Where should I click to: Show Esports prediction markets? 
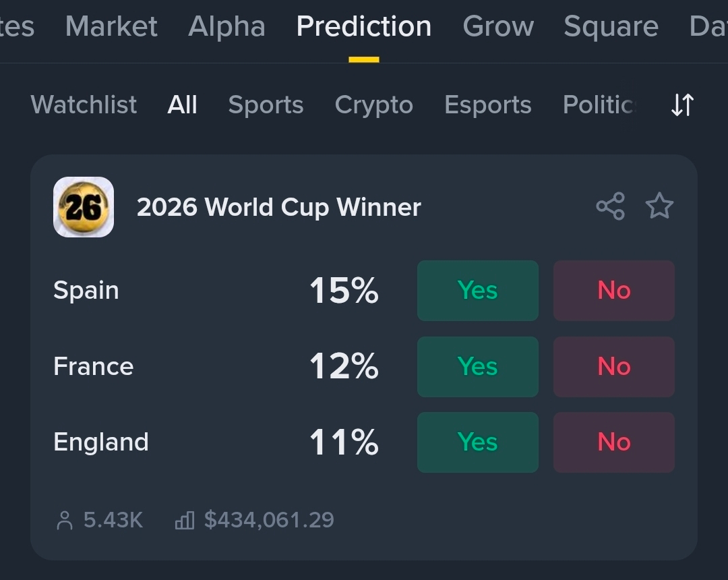[x=488, y=105]
